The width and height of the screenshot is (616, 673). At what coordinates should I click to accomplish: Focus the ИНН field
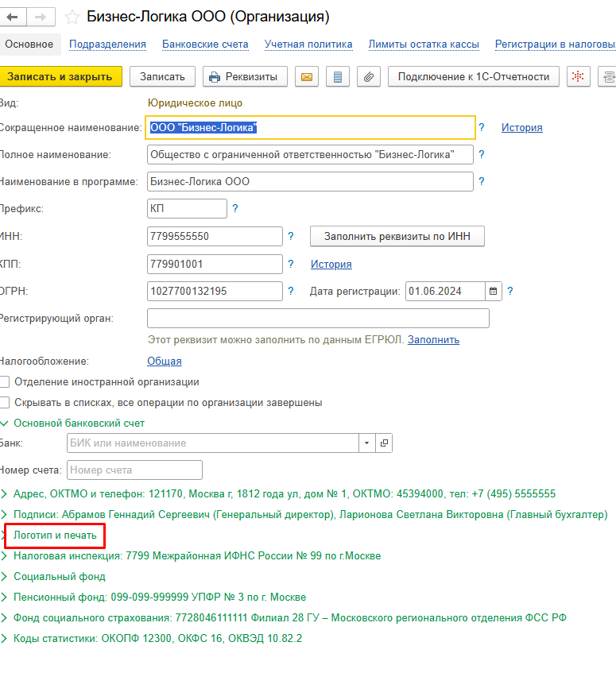click(x=215, y=236)
